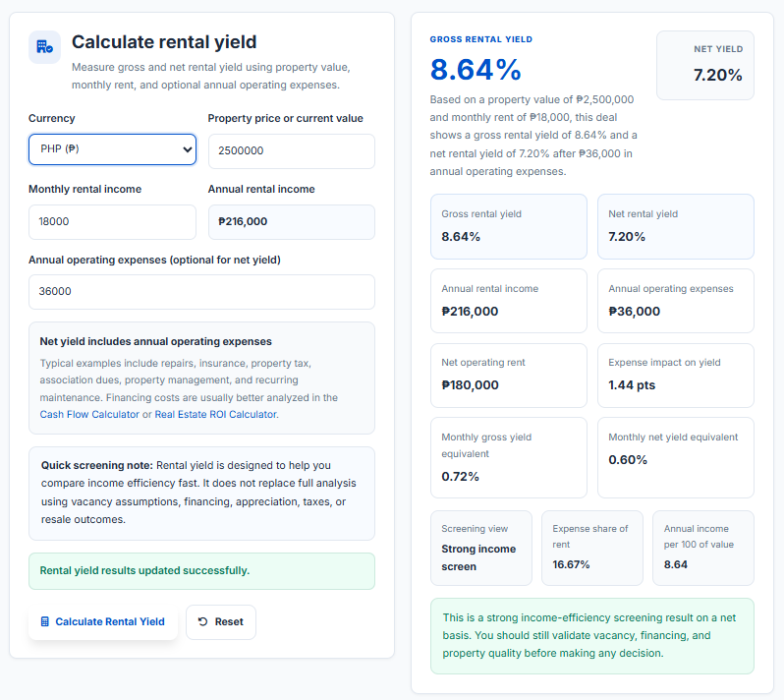Click the calculator icon in Calculate Rental Yield
This screenshot has height=700, width=784.
(44, 621)
